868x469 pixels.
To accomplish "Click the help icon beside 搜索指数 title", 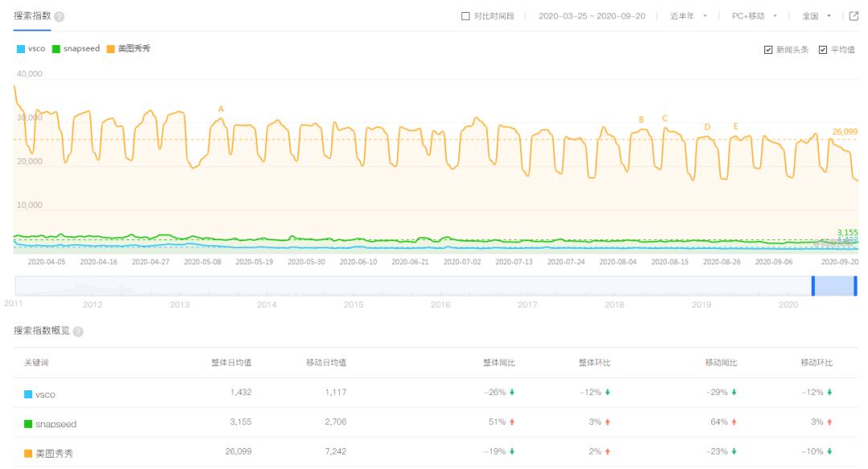I will [x=59, y=17].
